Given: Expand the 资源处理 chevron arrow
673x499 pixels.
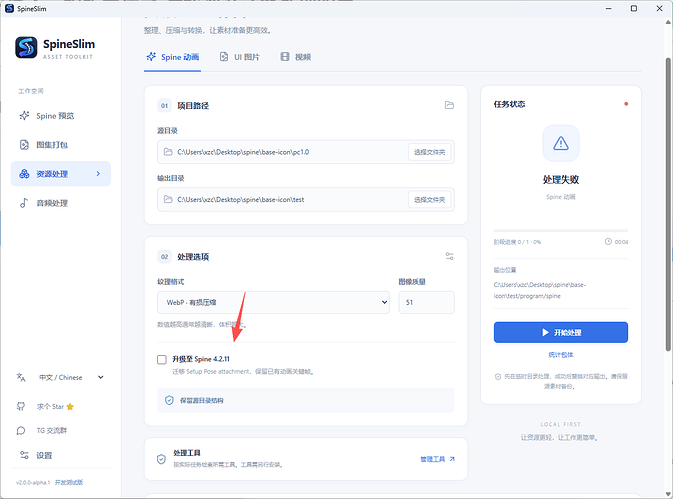Looking at the screenshot, I should pyautogui.click(x=98, y=174).
